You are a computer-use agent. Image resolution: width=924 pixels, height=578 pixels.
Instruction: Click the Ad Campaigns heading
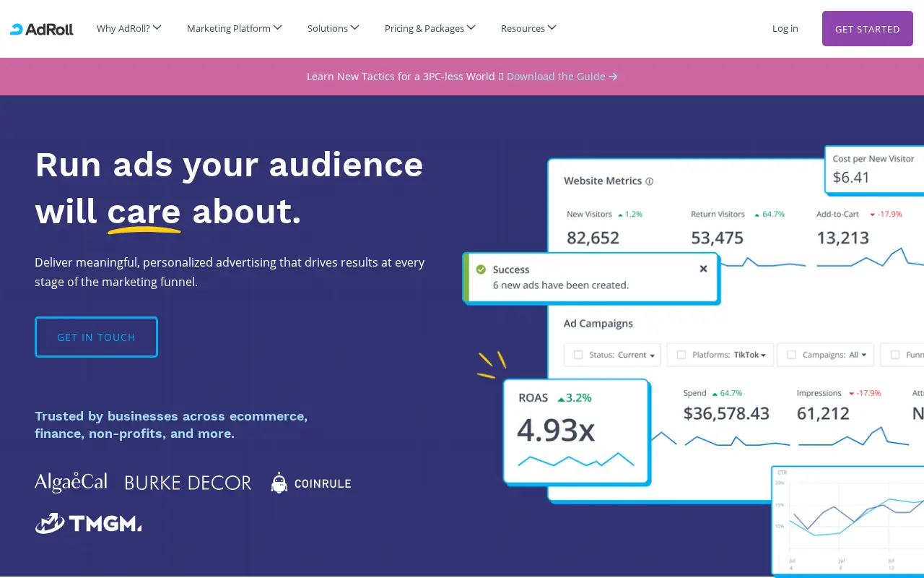tap(598, 323)
